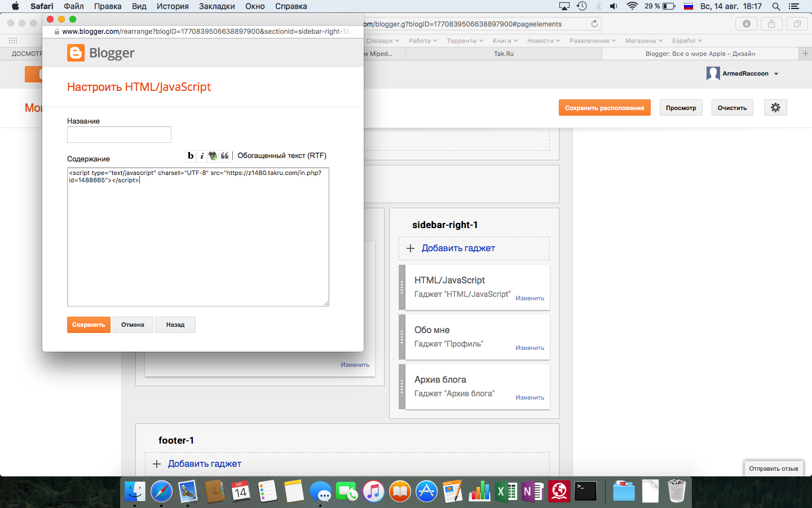Expand the Торренты bookmarks folder
812x508 pixels.
(x=465, y=41)
